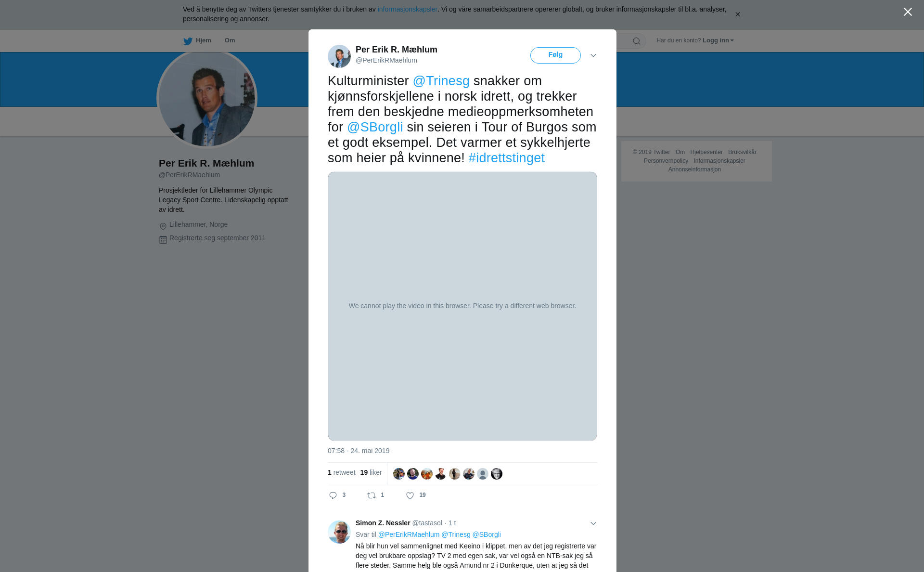The image size is (924, 572).
Task: Click the retweet icon under the tweet
Action: click(372, 495)
